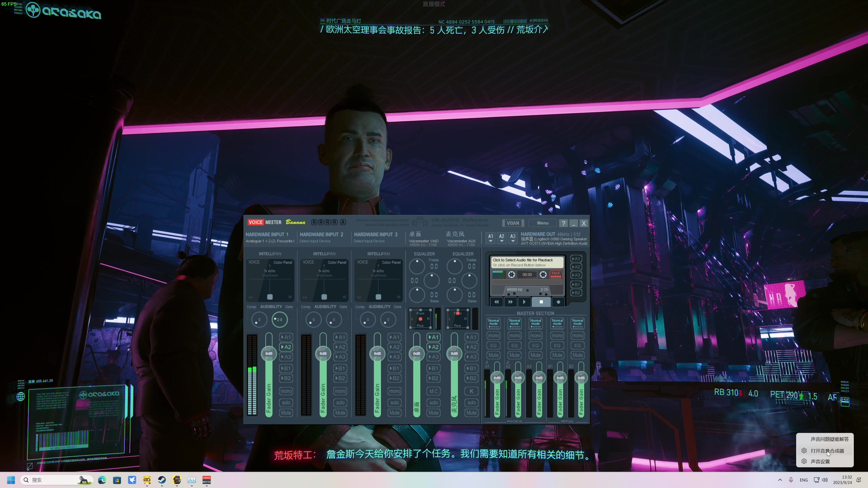Click the right cassette reel icon
Viewport: 868px width, 488px height.
(x=543, y=274)
